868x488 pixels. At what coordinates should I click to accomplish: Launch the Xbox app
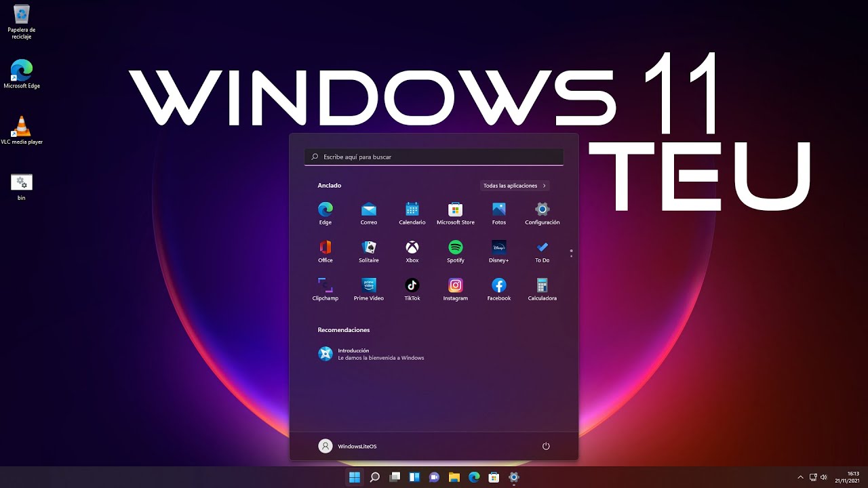pyautogui.click(x=412, y=251)
